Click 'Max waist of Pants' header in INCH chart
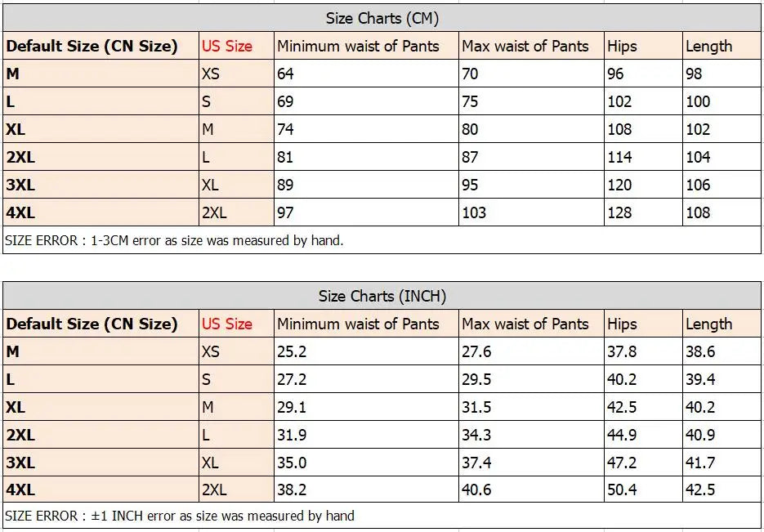Viewport: 764px width, 532px height. pos(525,324)
